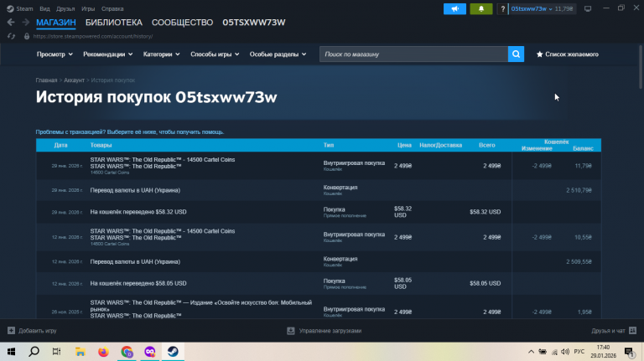Open the Друзья menu
This screenshot has height=361, width=644.
point(65,8)
